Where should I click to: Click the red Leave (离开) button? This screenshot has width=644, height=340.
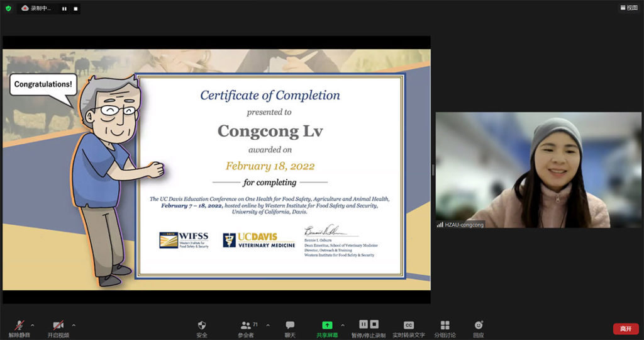626,329
